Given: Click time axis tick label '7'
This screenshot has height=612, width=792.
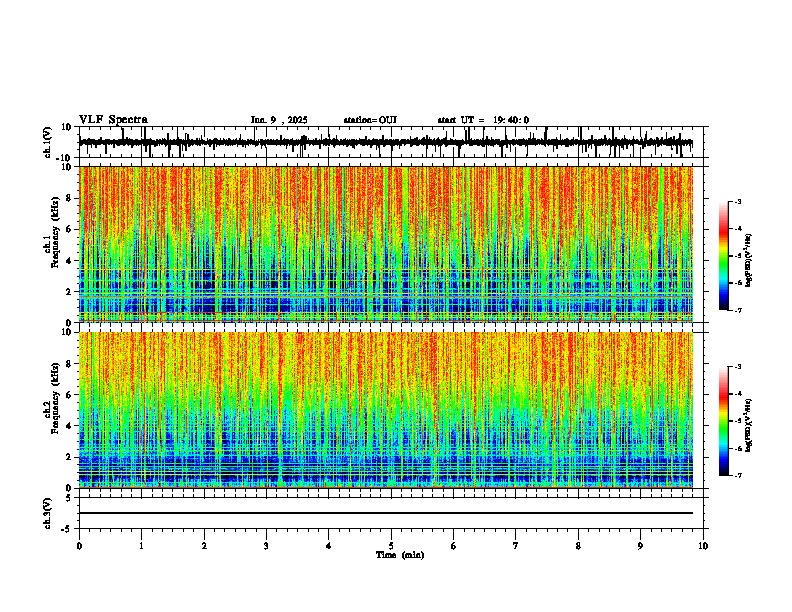Looking at the screenshot, I should (516, 546).
